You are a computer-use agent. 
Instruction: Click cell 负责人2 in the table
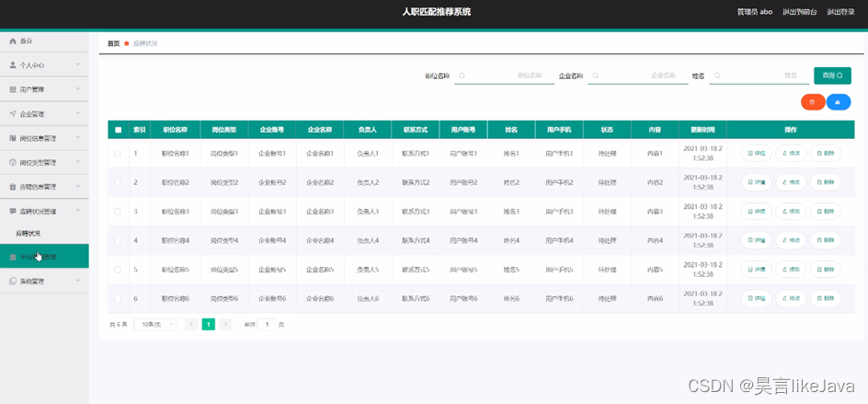coord(368,182)
